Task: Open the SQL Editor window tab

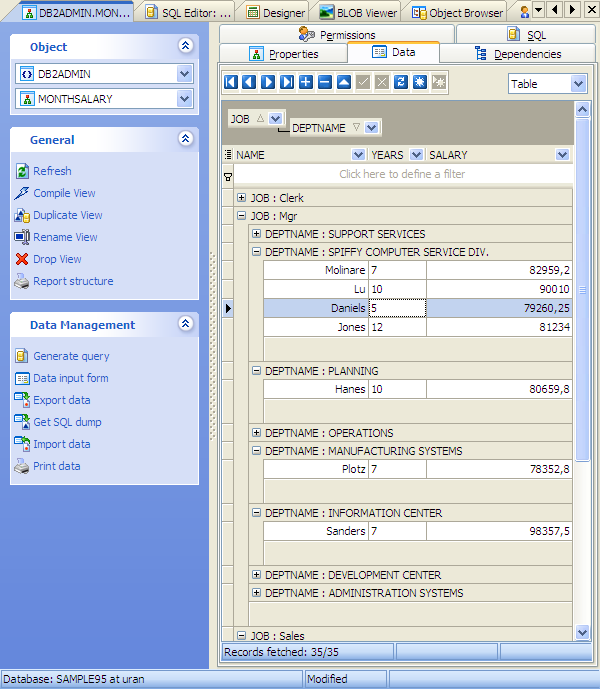Action: click(188, 13)
